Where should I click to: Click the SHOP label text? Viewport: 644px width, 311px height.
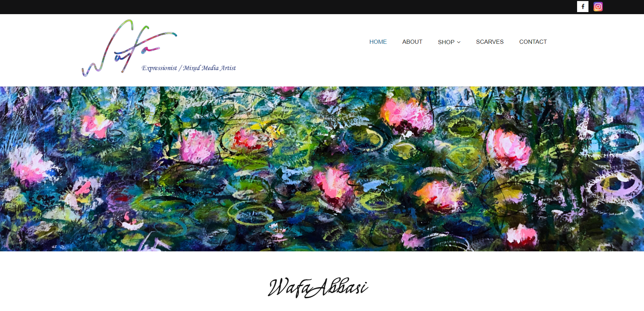[446, 42]
